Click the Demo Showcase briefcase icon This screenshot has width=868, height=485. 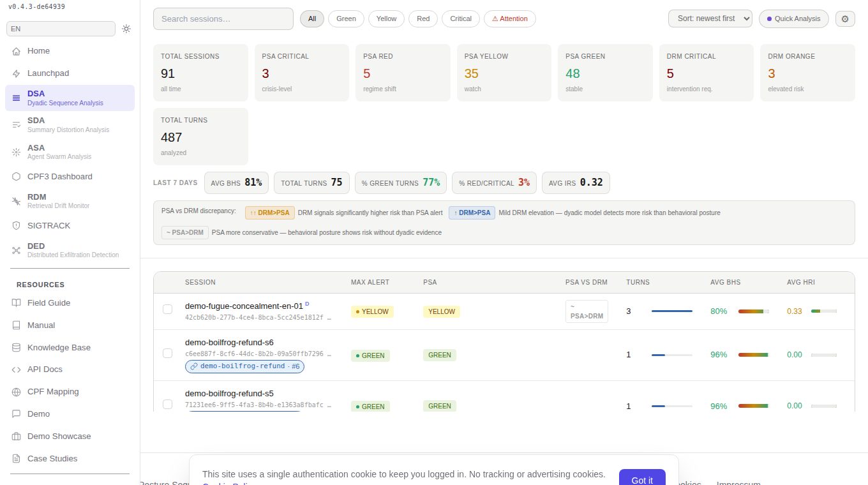pos(16,436)
